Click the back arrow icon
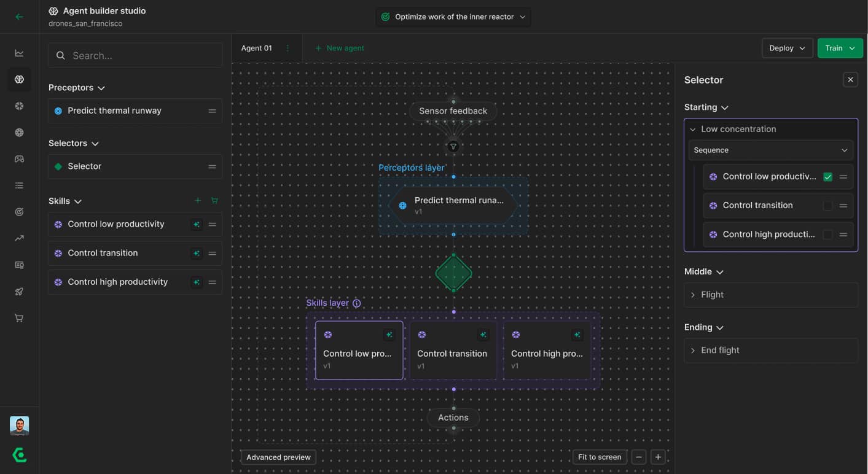The height and width of the screenshot is (474, 868). pos(19,17)
